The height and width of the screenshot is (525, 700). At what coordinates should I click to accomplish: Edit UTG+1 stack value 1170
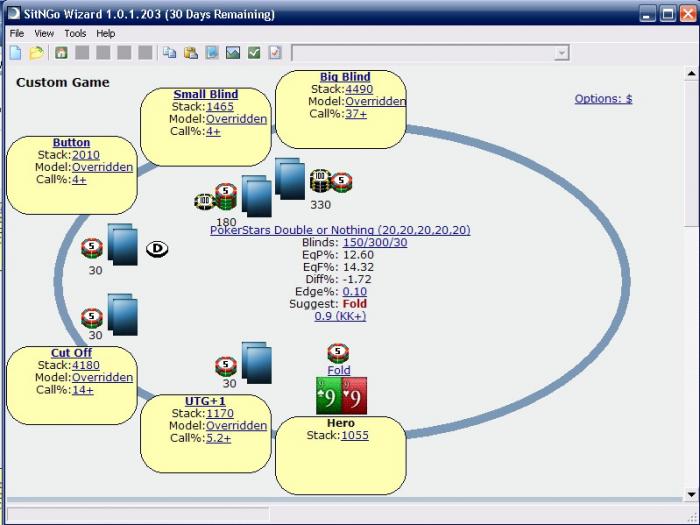(220, 413)
